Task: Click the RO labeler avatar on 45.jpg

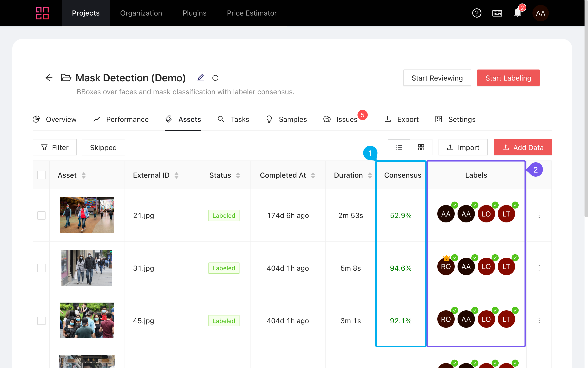Action: 446,319
